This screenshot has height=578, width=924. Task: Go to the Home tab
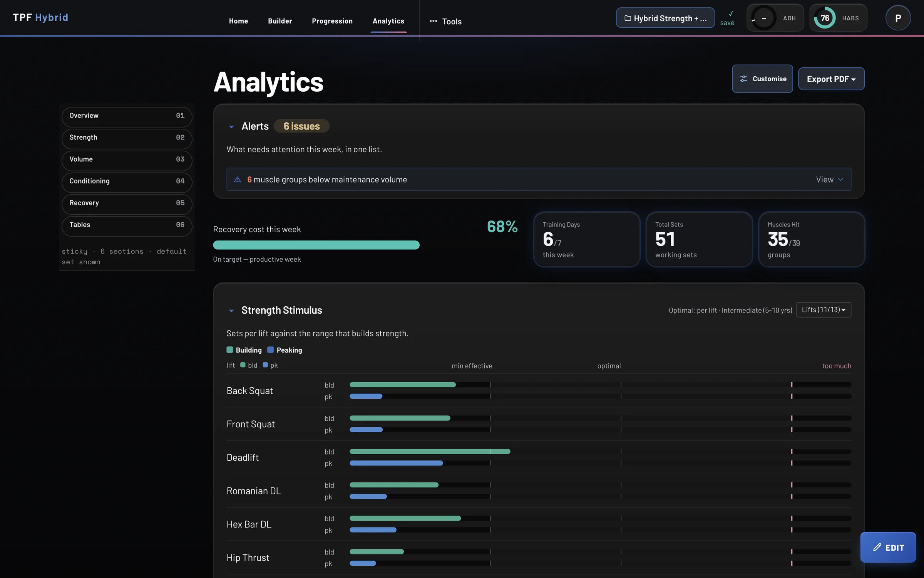(238, 21)
